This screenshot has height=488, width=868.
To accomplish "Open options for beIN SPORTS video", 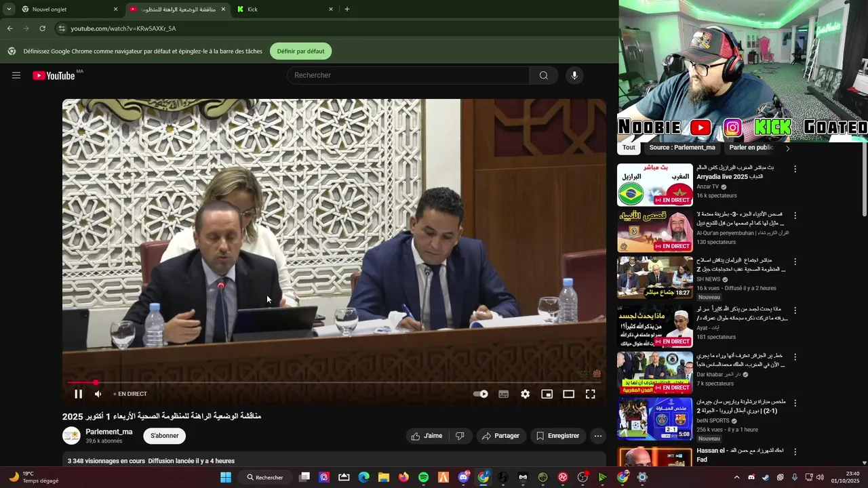I will pos(795,403).
